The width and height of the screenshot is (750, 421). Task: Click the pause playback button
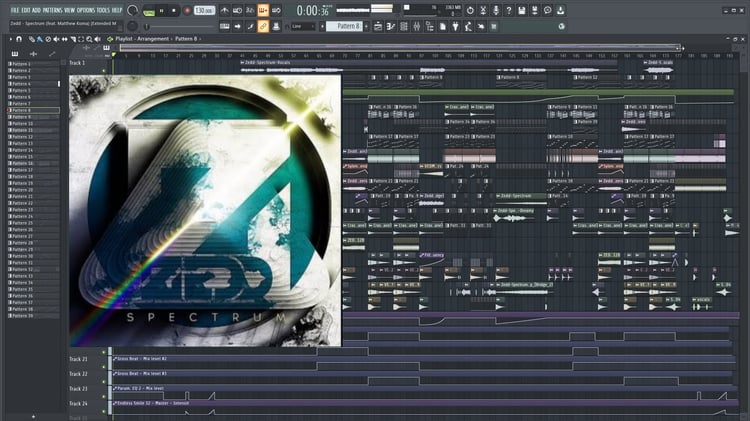coord(162,11)
